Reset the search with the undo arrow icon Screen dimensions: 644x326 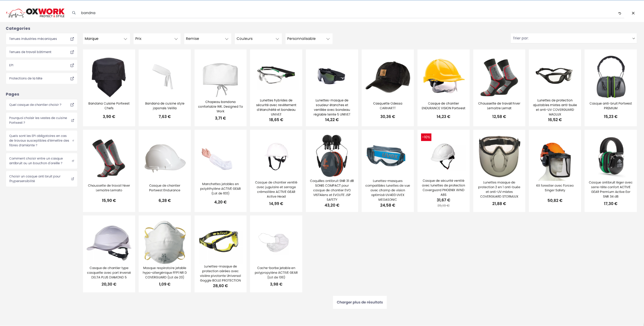[x=620, y=13]
